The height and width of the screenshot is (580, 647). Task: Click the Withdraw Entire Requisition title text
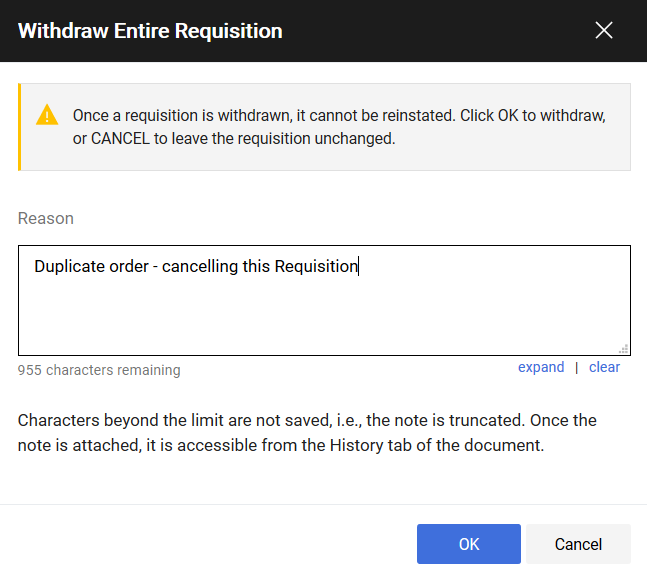point(150,31)
